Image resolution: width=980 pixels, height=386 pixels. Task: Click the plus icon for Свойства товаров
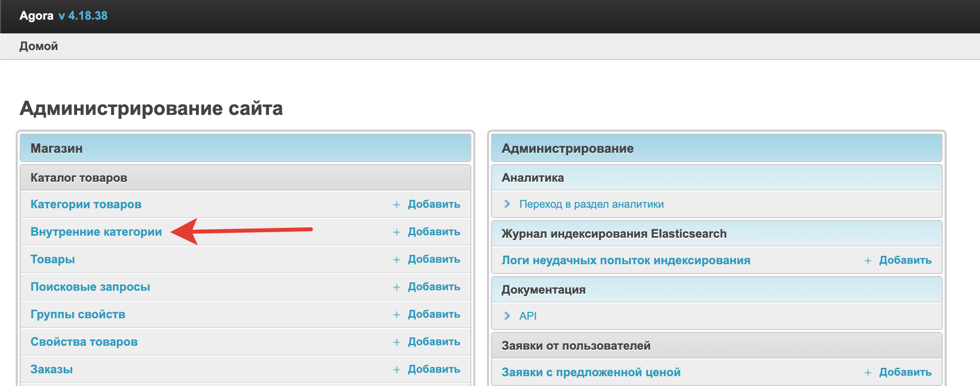click(x=397, y=342)
